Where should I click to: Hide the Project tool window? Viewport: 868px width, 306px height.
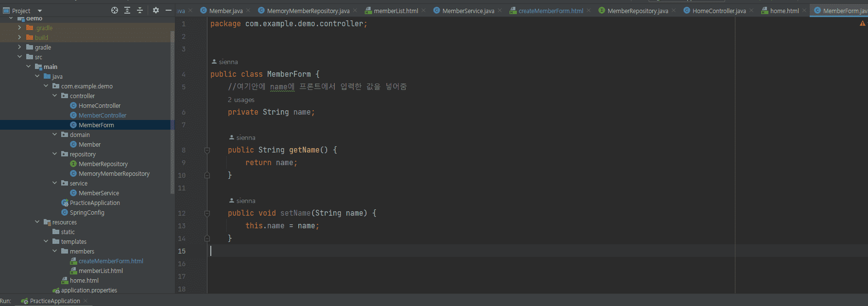169,10
